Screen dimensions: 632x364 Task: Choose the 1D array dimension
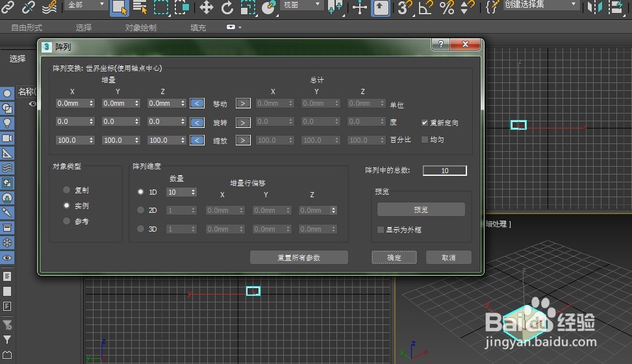140,192
